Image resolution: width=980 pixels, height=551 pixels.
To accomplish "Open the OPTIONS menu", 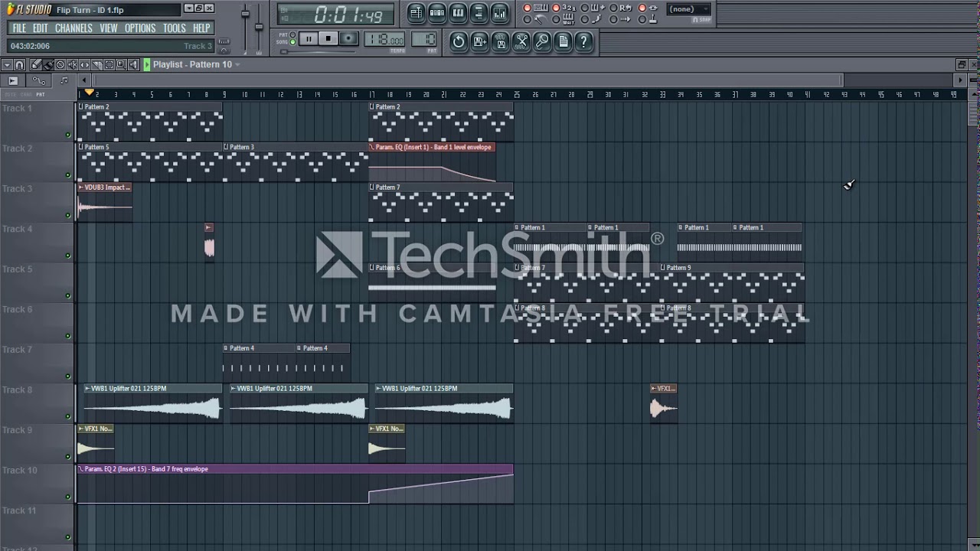I will (x=140, y=28).
